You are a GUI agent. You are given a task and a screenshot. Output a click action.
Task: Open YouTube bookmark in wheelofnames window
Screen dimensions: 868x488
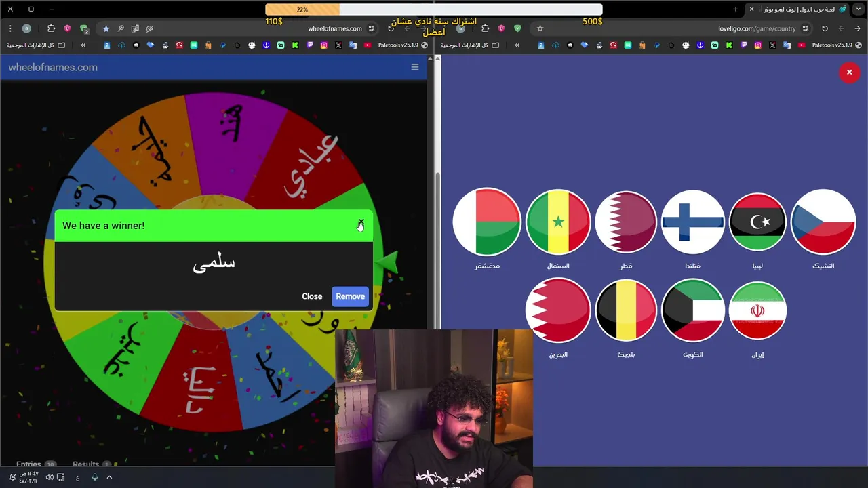point(368,45)
